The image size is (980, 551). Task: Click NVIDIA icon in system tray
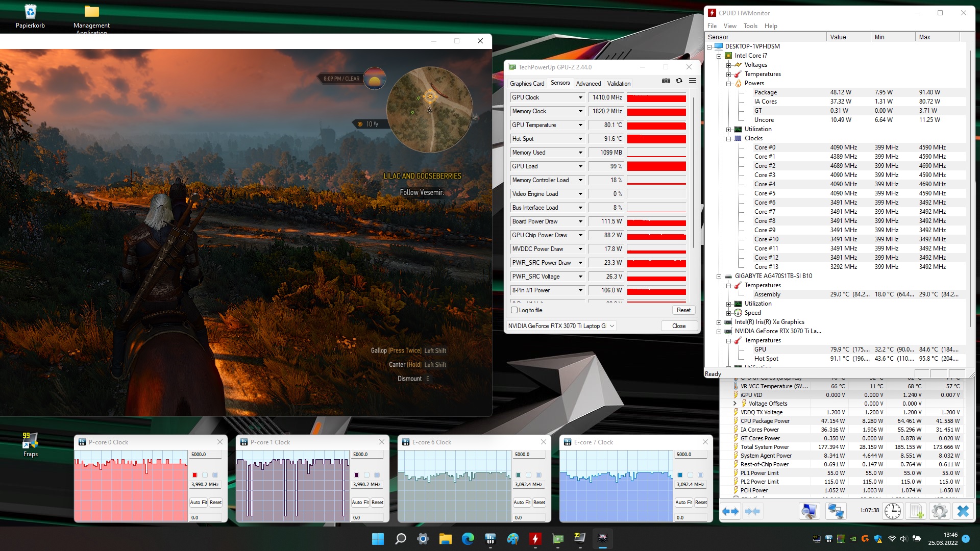(x=853, y=539)
